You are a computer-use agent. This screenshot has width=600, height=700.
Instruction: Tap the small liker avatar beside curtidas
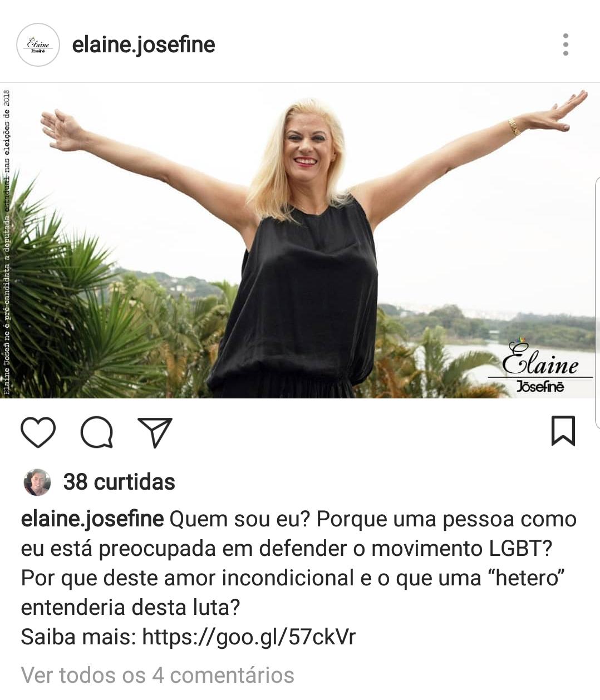point(37,482)
